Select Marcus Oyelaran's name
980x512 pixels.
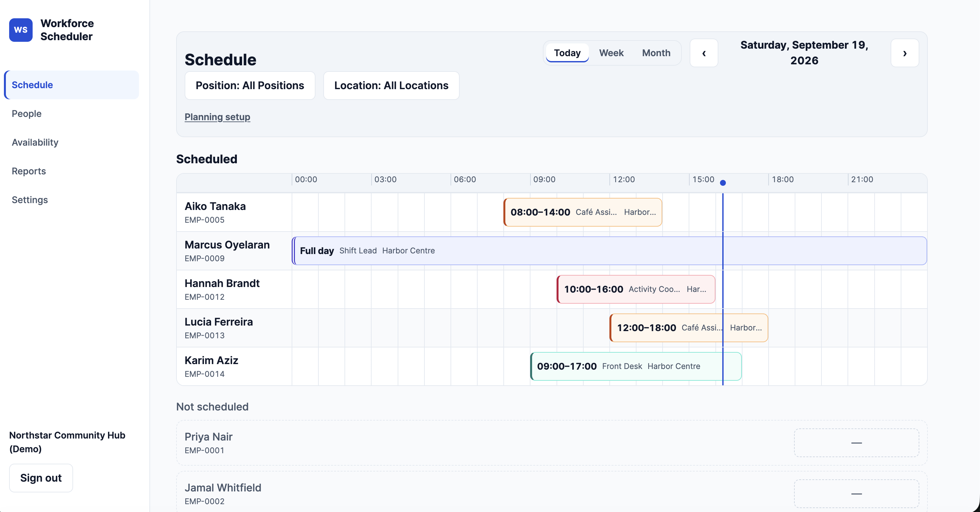(x=227, y=244)
